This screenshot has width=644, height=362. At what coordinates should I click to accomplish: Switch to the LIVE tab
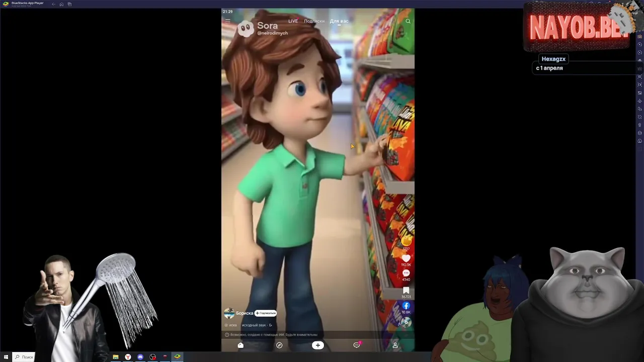(293, 21)
